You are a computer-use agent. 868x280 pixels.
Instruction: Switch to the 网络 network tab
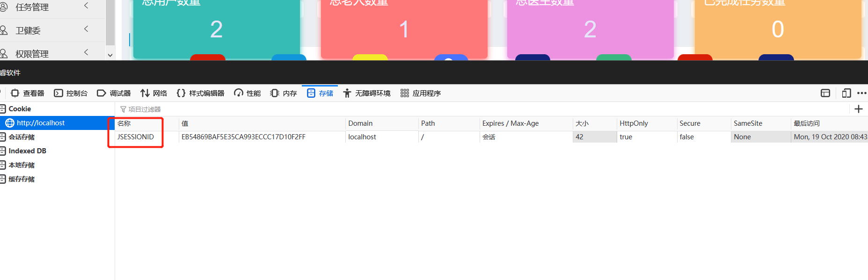[153, 93]
